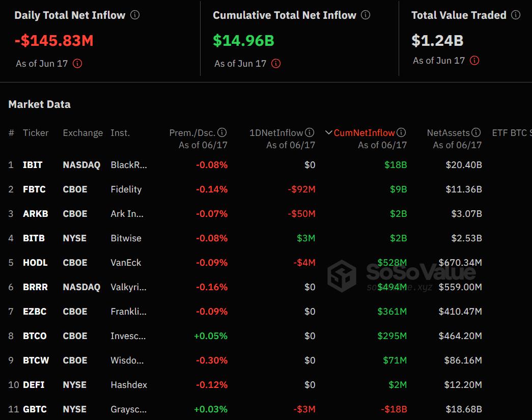The width and height of the screenshot is (532, 420).
Task: Open info icon beside Daily Total Net Inflow
Action: coord(135,15)
